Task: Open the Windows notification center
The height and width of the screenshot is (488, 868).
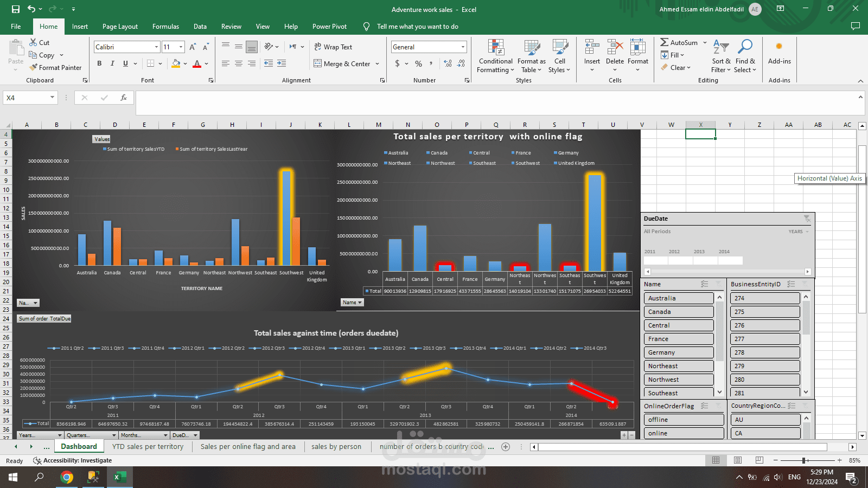Action: pyautogui.click(x=851, y=478)
